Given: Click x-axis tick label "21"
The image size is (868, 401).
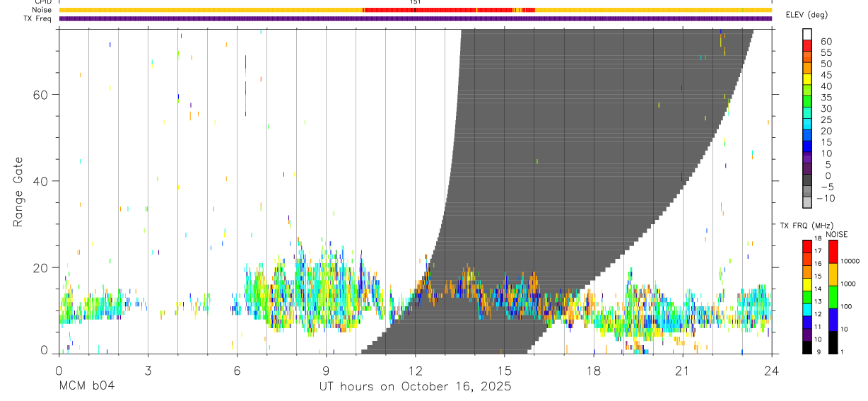Looking at the screenshot, I should coord(683,369).
